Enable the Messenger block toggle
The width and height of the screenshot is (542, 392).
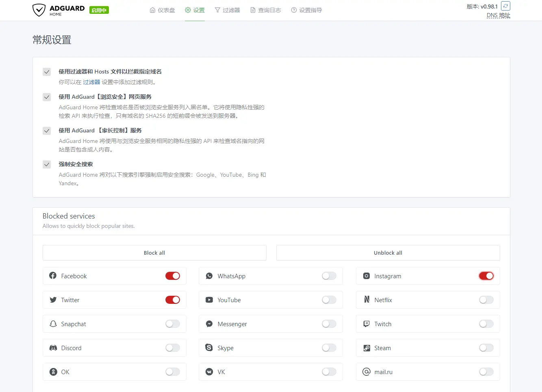tap(329, 324)
